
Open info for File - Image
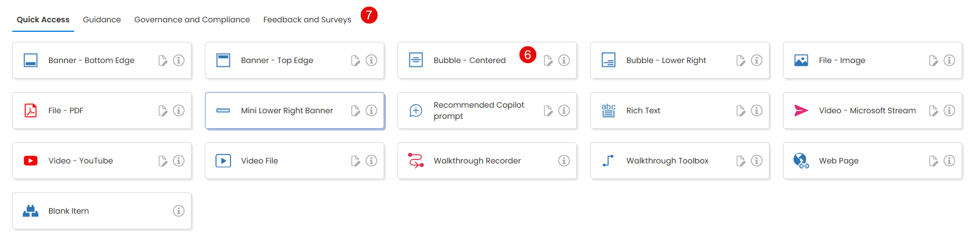pyautogui.click(x=949, y=60)
